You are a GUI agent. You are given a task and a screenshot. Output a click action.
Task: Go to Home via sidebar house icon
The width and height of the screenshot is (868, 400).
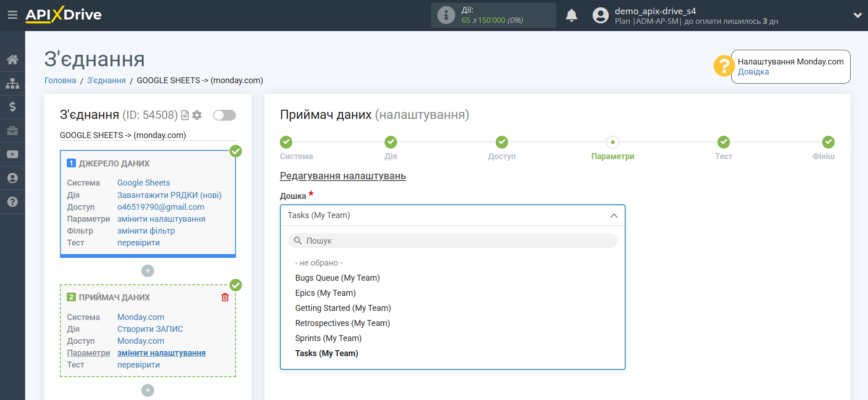(12, 59)
